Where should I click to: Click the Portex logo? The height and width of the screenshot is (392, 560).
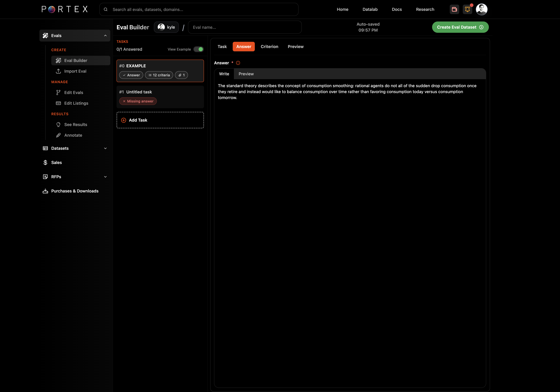pos(65,9)
